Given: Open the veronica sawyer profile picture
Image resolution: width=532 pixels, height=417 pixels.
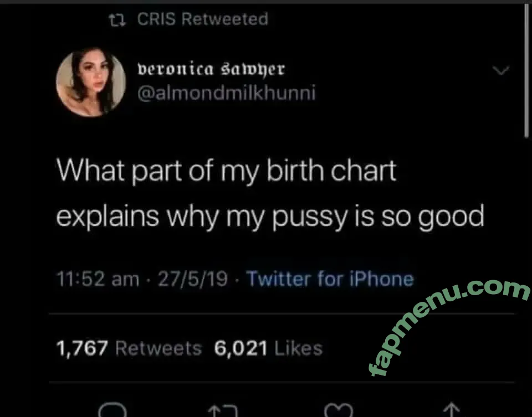Looking at the screenshot, I should pos(91,82).
